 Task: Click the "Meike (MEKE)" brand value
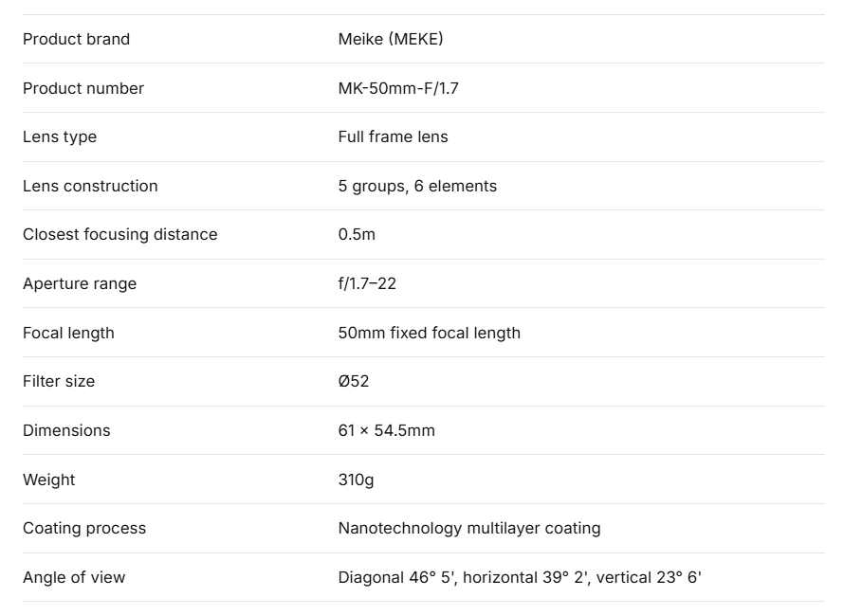click(391, 39)
